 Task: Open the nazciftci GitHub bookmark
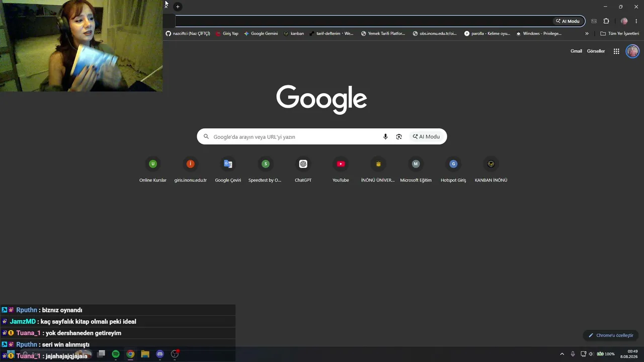pyautogui.click(x=188, y=34)
